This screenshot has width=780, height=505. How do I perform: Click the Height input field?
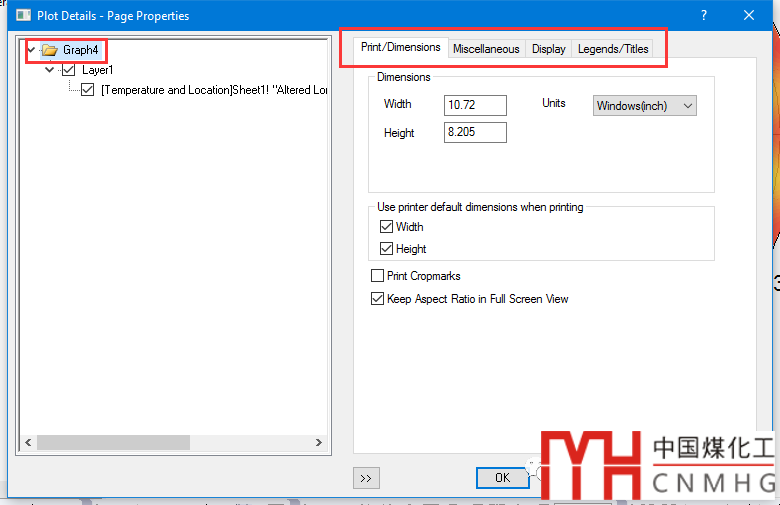(475, 132)
